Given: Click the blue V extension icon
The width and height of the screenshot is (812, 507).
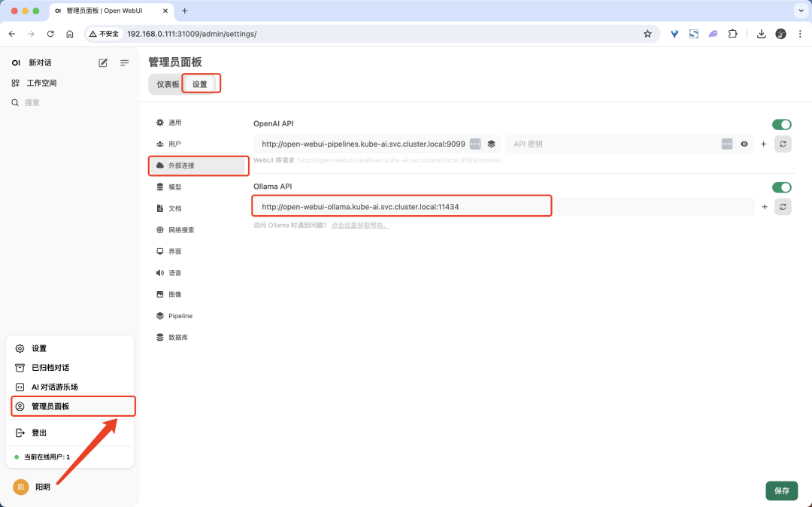Looking at the screenshot, I should pos(674,34).
